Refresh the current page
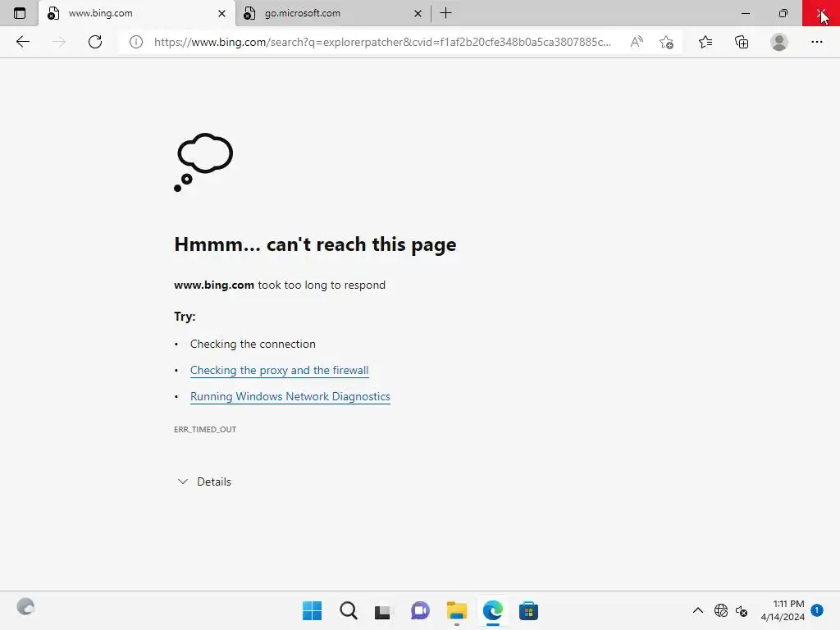 click(95, 42)
